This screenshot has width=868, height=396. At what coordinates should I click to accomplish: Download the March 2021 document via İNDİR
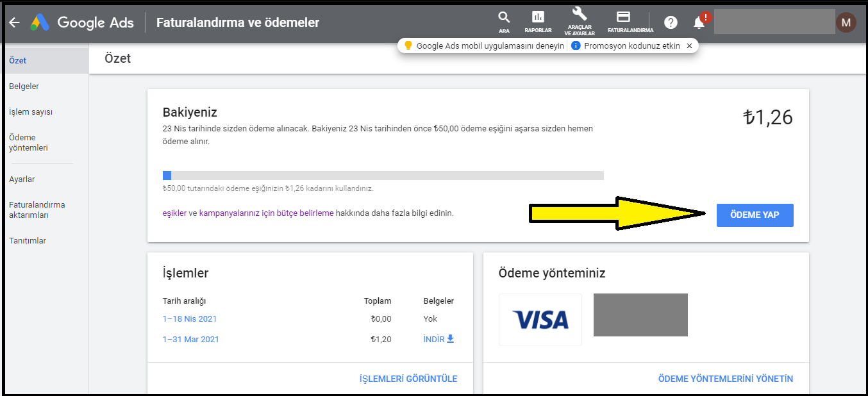(439, 339)
